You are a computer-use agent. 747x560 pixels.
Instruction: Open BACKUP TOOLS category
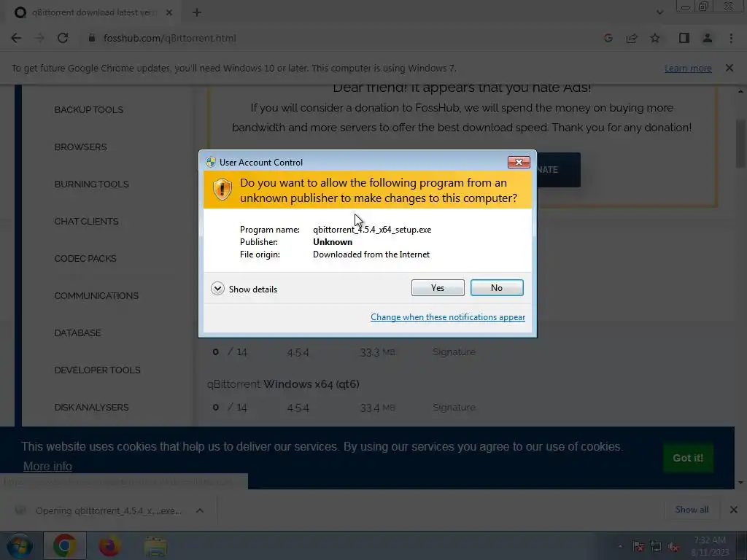point(88,109)
